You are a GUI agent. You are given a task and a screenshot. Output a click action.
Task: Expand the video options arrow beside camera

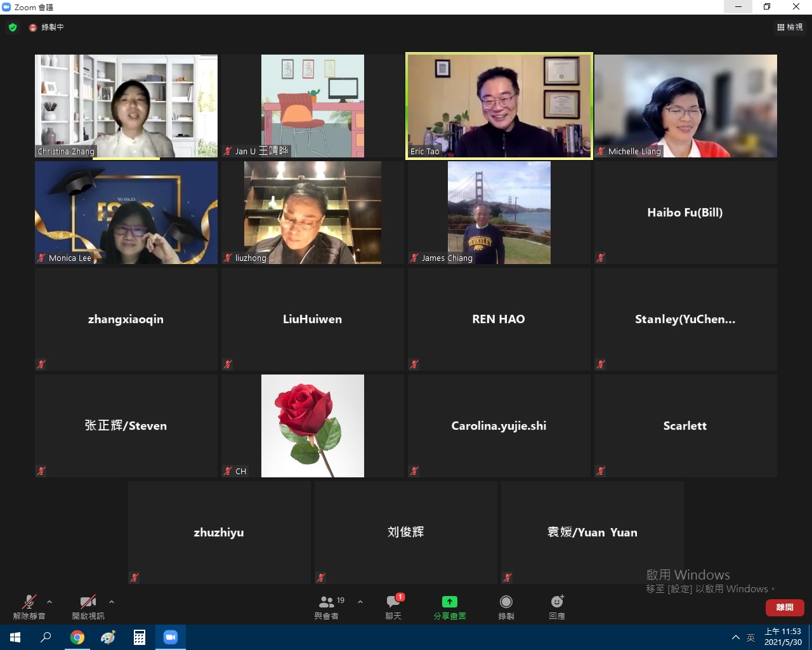click(x=112, y=602)
